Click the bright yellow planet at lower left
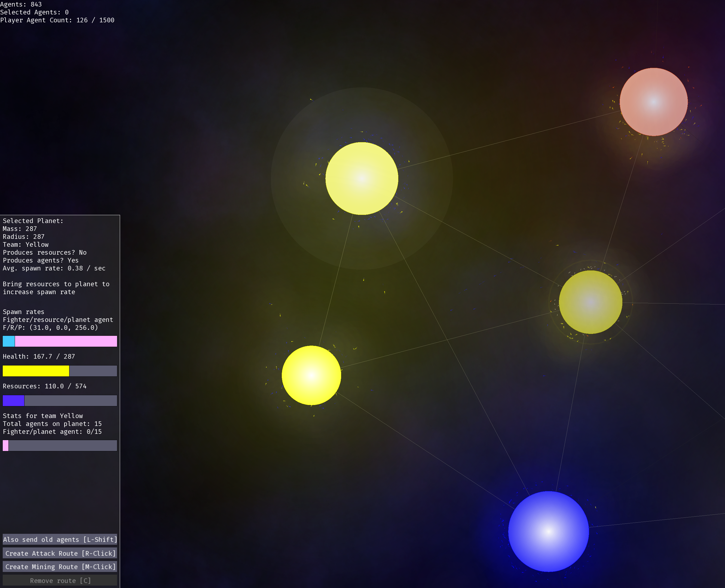Image resolution: width=725 pixels, height=588 pixels. pos(311,375)
